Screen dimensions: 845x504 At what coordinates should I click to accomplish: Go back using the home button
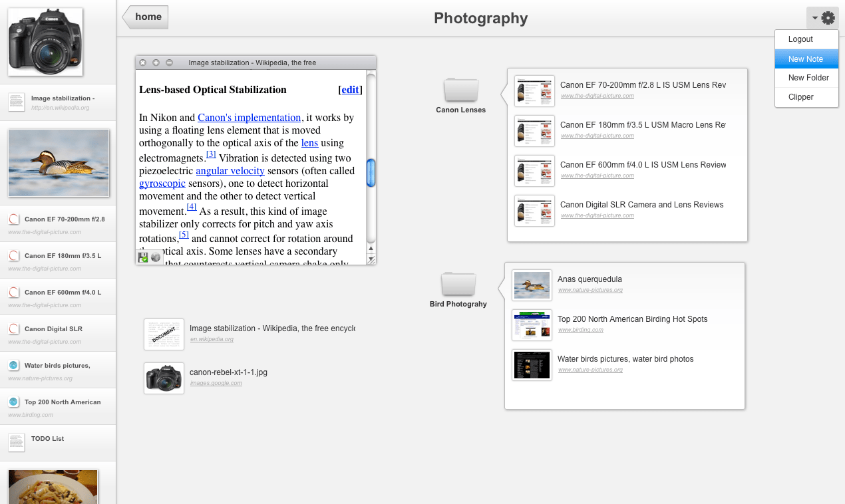146,17
